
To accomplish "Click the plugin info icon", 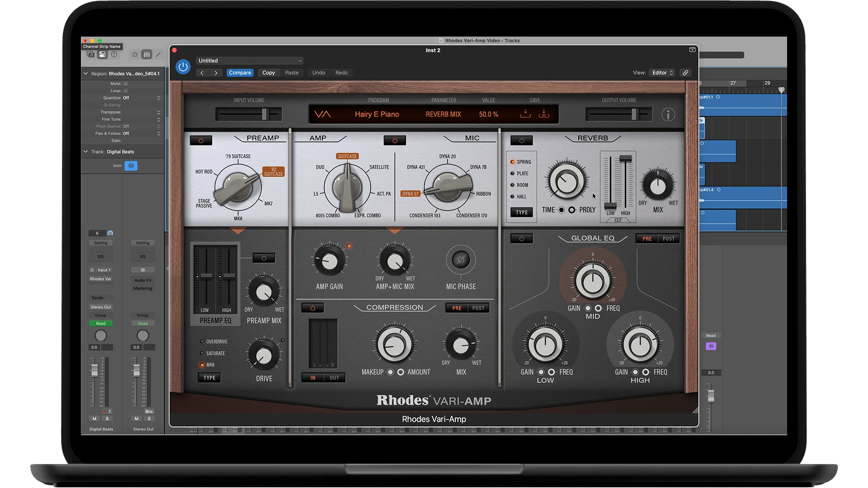I will coord(668,114).
